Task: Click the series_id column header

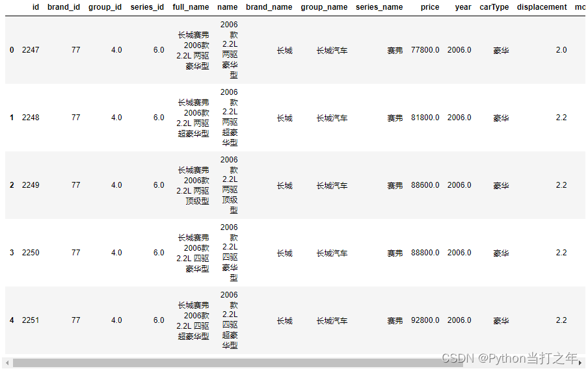Action: click(147, 7)
